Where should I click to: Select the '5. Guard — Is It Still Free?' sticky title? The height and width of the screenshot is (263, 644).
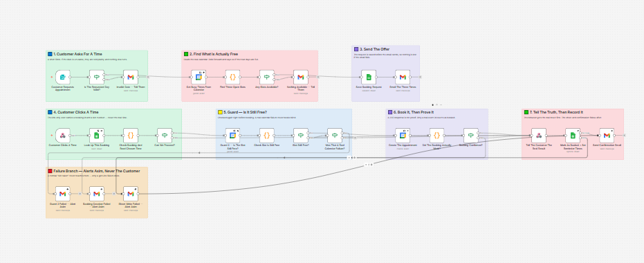tap(245, 112)
